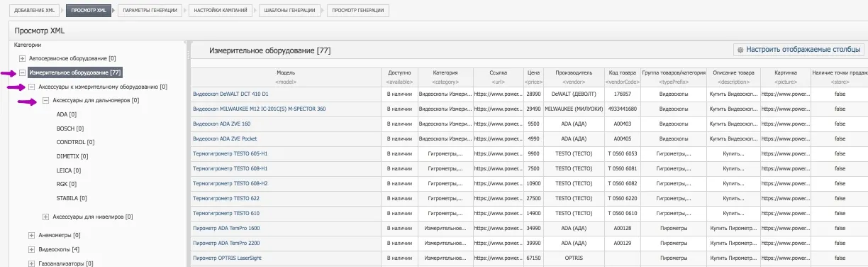
Task: Click gear icon in Настроить отображаемые столбцы
Action: [740, 50]
